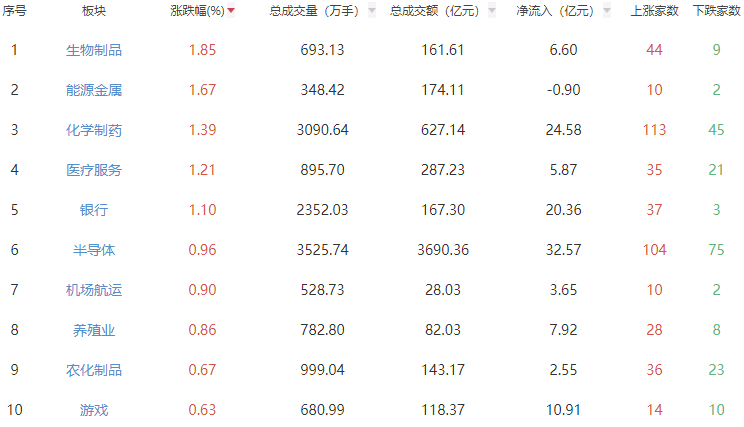Select the 游戏 sector link
Image resolution: width=744 pixels, height=427 pixels.
coord(94,410)
